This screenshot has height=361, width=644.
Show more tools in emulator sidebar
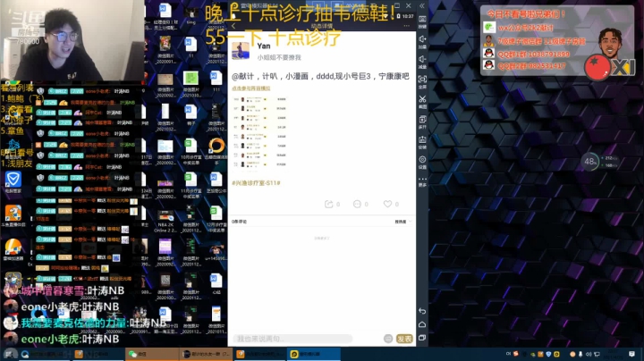pos(422,181)
